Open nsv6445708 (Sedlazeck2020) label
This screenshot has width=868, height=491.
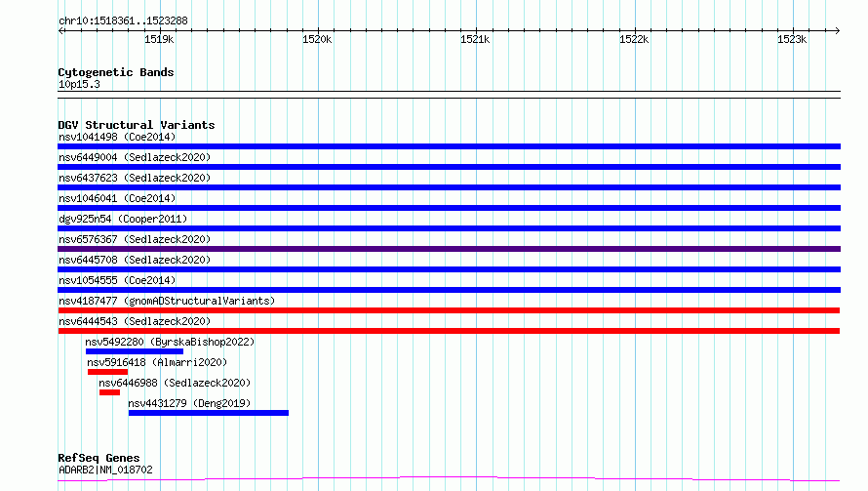pyautogui.click(x=135, y=260)
